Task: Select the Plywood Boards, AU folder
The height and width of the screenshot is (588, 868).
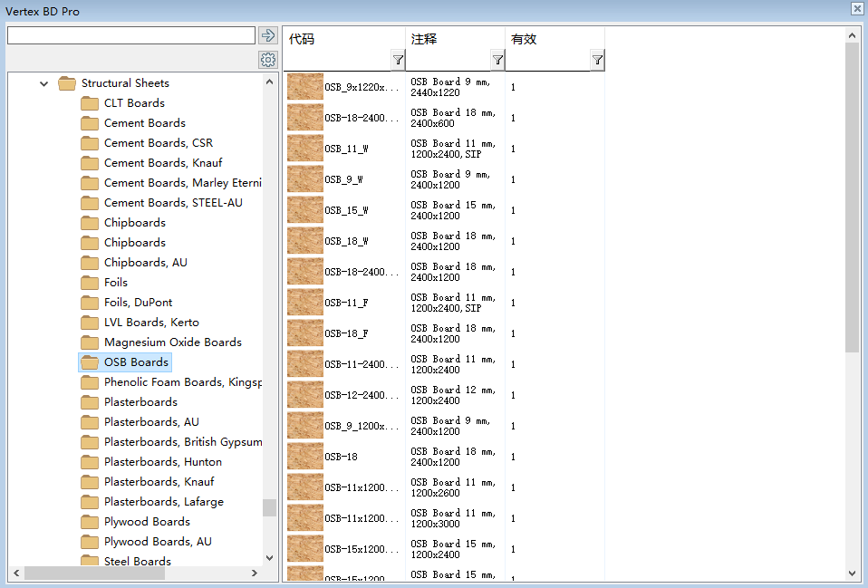Action: pyautogui.click(x=158, y=542)
